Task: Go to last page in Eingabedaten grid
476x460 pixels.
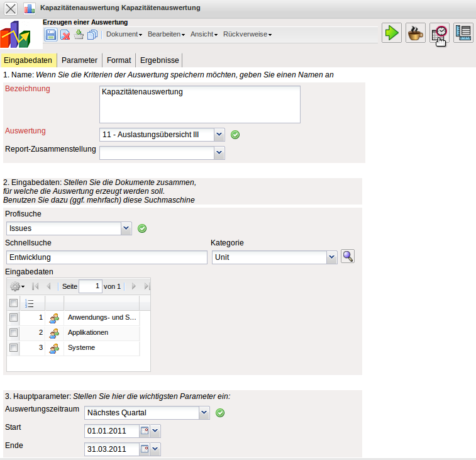Action: [147, 286]
